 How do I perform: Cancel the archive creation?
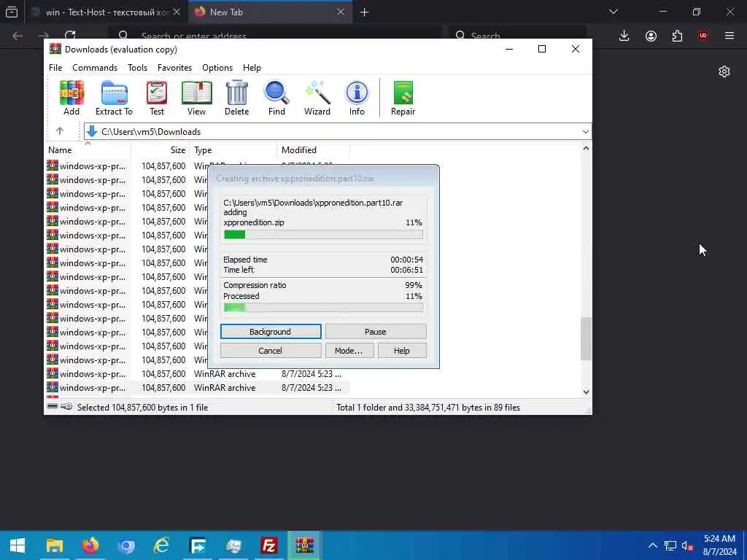point(271,351)
